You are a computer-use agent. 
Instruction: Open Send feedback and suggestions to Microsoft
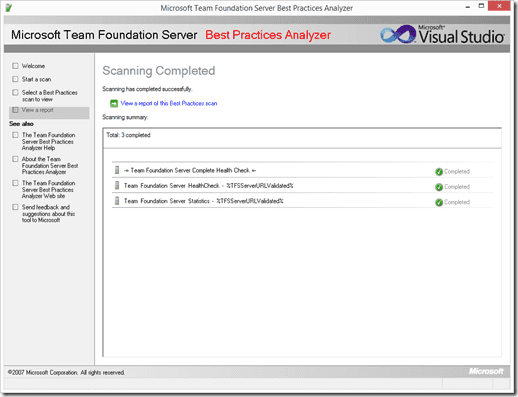tap(48, 213)
